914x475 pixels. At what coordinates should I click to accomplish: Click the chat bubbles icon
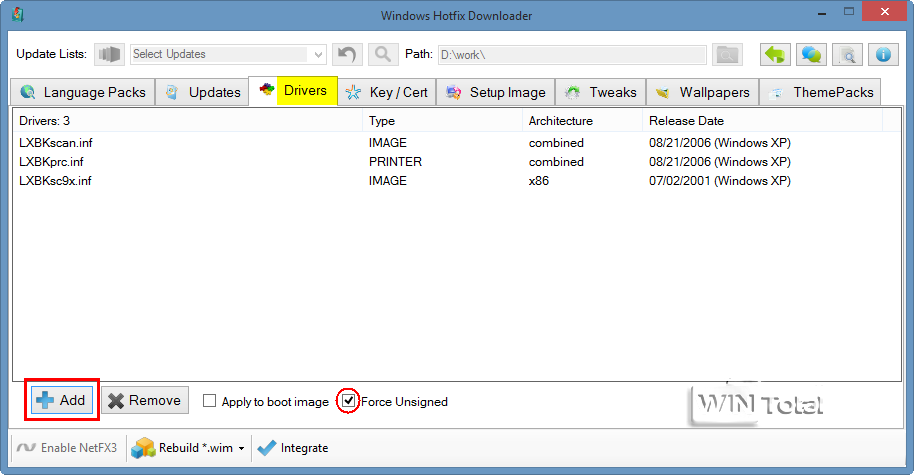811,54
